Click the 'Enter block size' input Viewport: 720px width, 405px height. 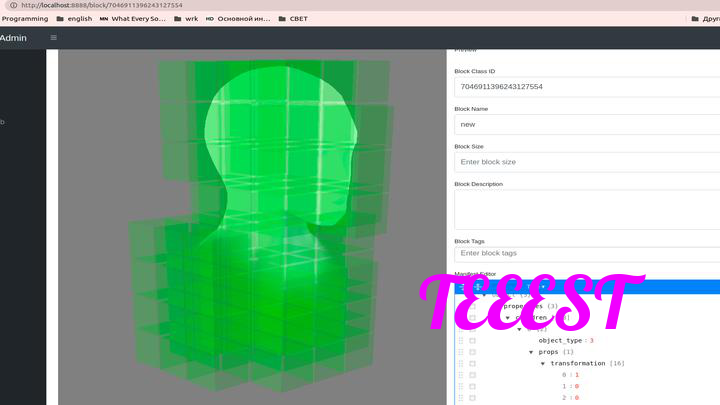pyautogui.click(x=587, y=162)
